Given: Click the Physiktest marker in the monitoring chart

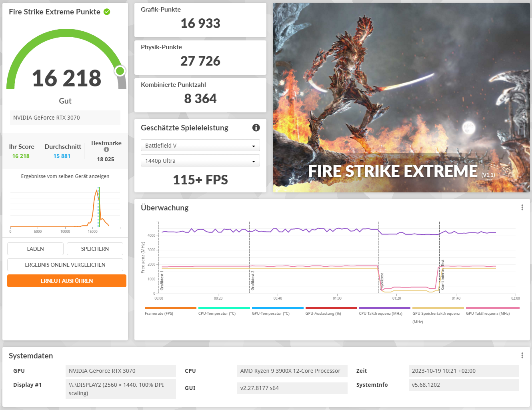Looking at the screenshot, I should pyautogui.click(x=382, y=282).
